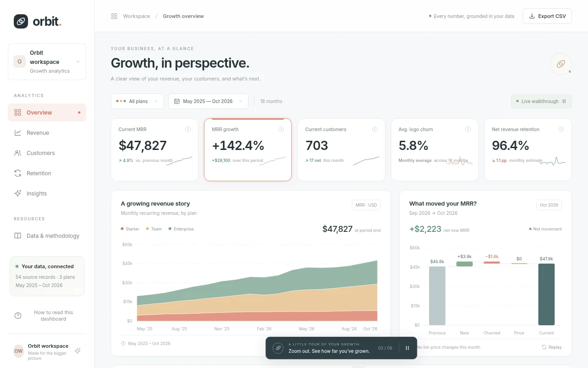Screen dimensions: 588x368
Task: Pause the tour using the walkthrough bar pause button
Action: (x=407, y=348)
